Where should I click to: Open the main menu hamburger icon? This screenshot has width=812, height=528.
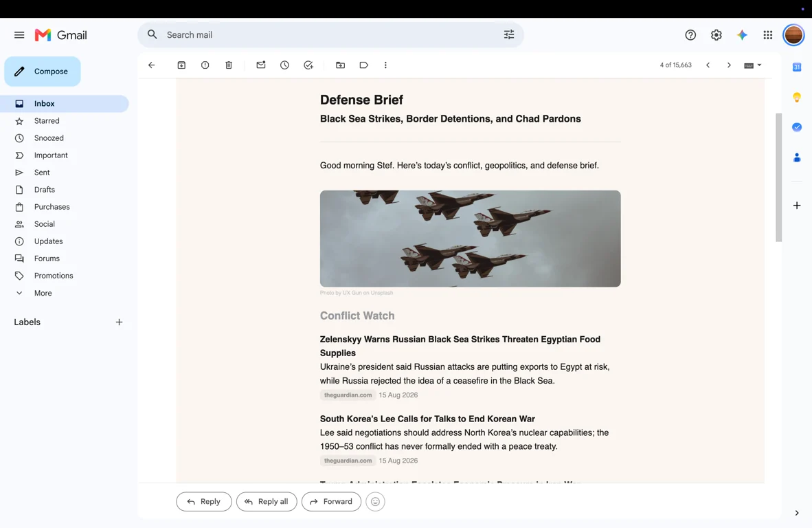tap(19, 34)
